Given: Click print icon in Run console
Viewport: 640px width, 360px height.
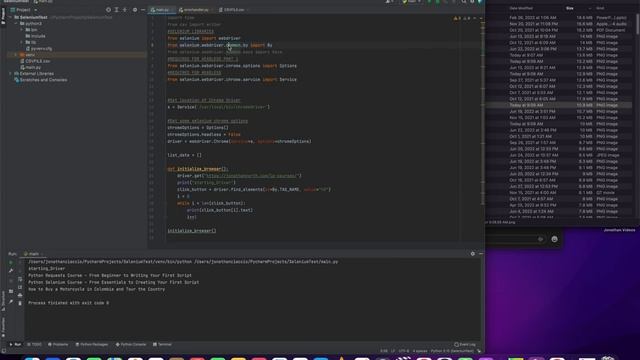Looking at the screenshot, I should pos(20,295).
